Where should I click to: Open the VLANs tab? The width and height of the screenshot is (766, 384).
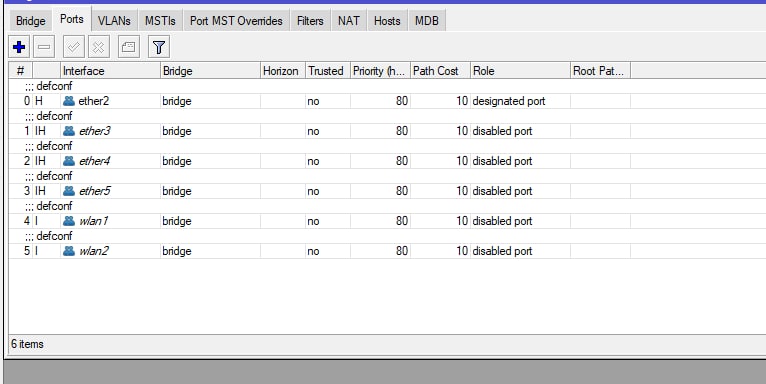[114, 21]
